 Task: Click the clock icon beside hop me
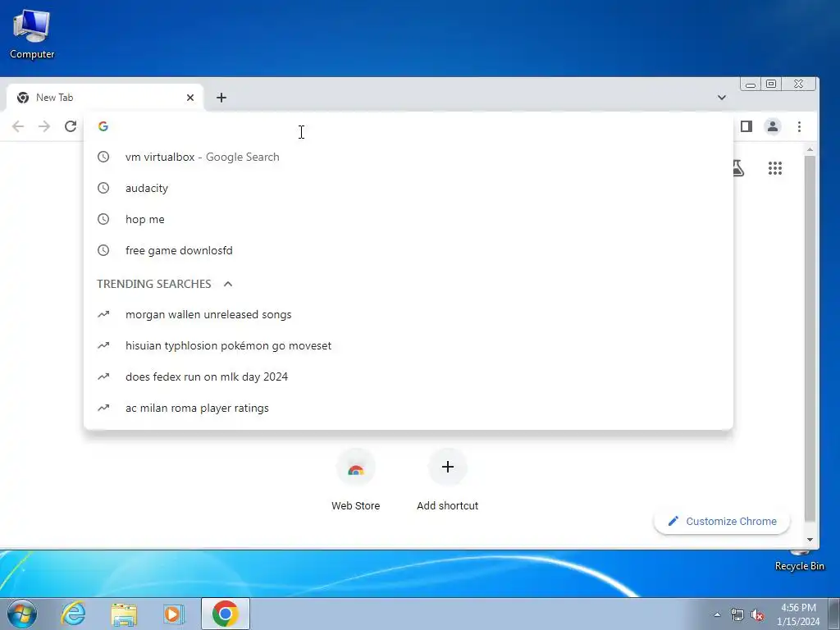[103, 219]
